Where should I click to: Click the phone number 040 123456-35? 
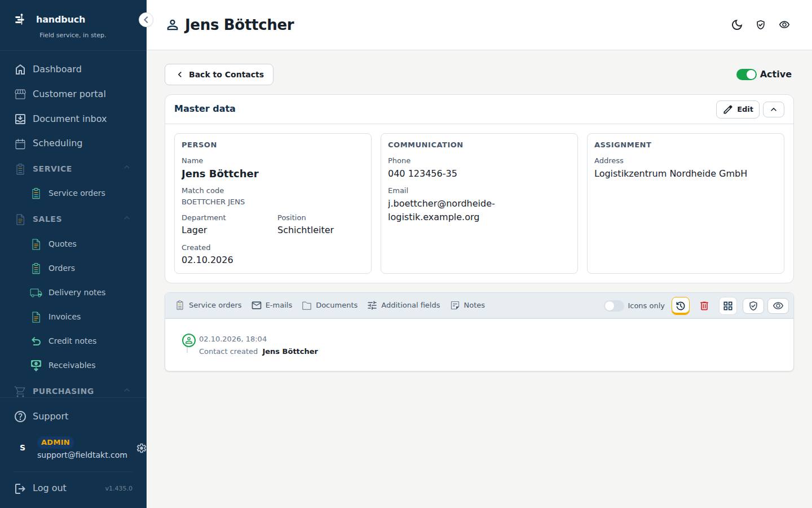[422, 173]
